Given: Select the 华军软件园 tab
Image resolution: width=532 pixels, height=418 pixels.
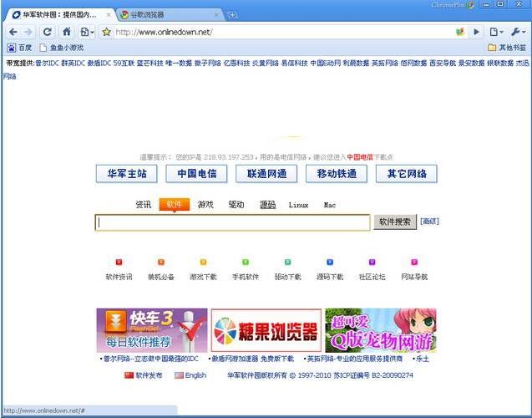Looking at the screenshot, I should click(x=58, y=15).
